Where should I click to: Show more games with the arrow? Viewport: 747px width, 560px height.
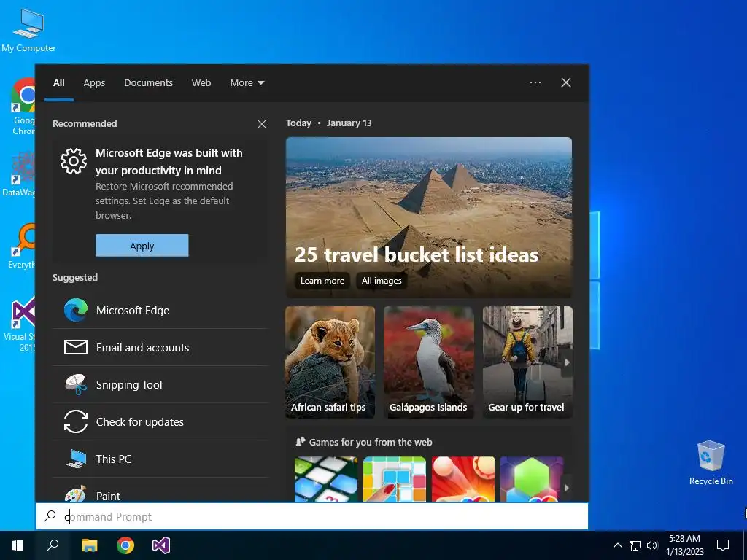[566, 488]
